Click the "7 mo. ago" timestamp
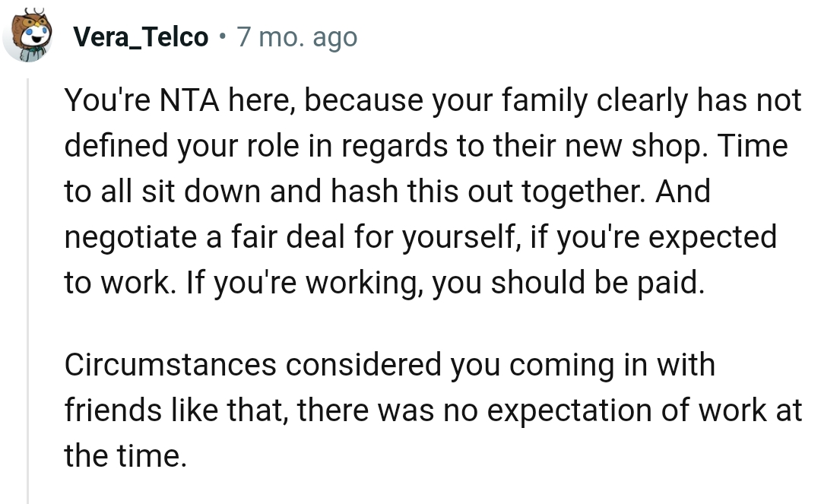Screen dimensions: 821x504 tap(296, 36)
